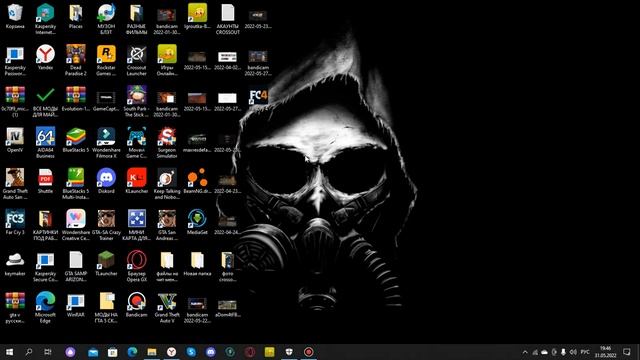640x360 pixels.
Task: Select the GameCapt video file thumbnail
Action: click(x=106, y=101)
